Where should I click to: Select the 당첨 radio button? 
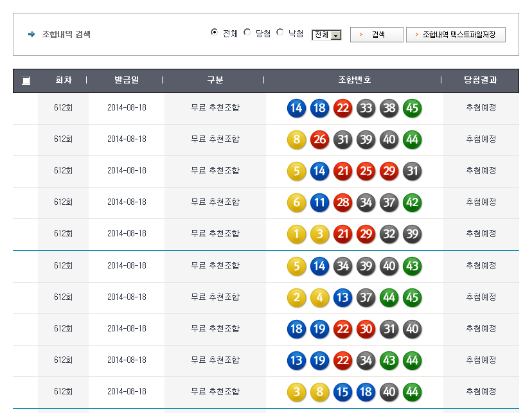pos(247,33)
